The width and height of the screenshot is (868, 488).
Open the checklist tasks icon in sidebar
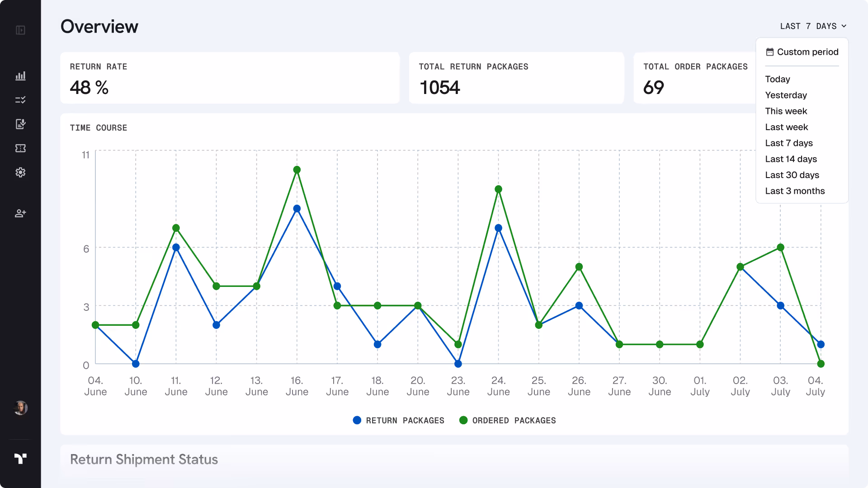(20, 100)
